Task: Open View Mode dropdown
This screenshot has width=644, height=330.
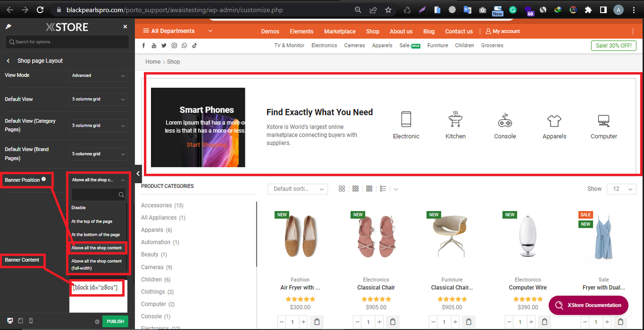Action: pos(98,76)
